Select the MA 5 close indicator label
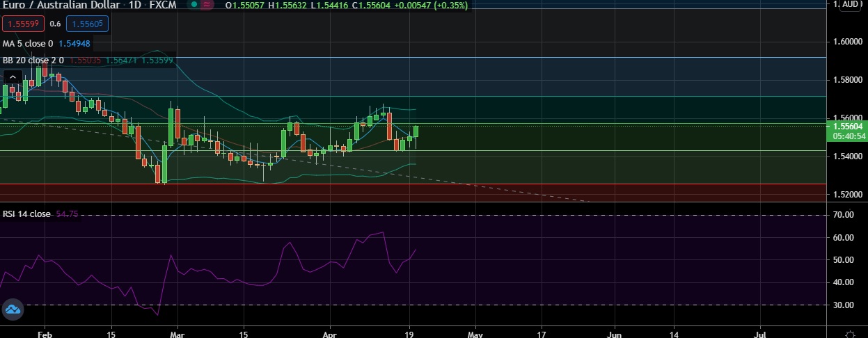Screen dimensions: 868x338 28,43
